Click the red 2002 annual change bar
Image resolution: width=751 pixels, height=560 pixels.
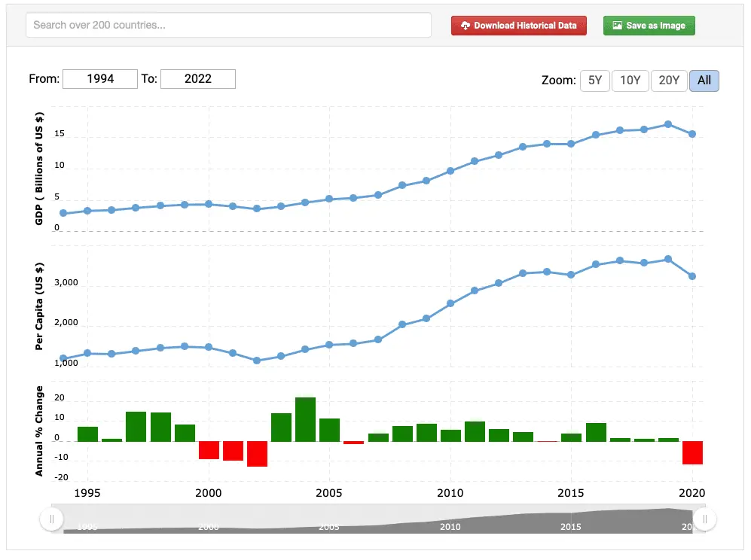tap(257, 454)
